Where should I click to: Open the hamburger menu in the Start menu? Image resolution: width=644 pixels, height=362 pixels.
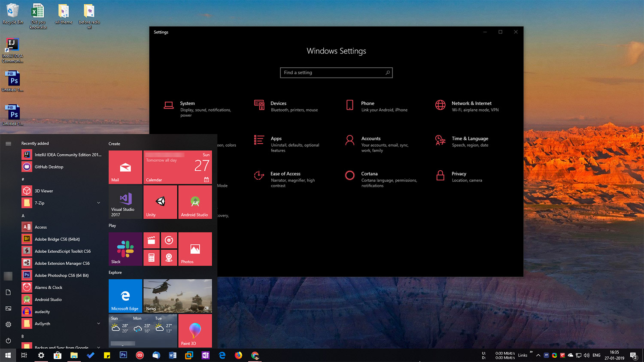[8, 144]
